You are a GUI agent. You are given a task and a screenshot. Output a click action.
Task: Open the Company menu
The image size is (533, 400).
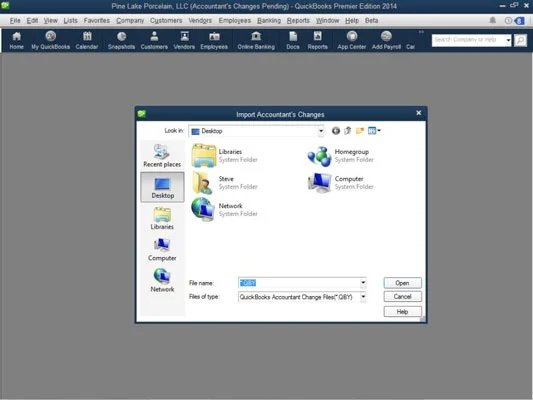click(130, 21)
